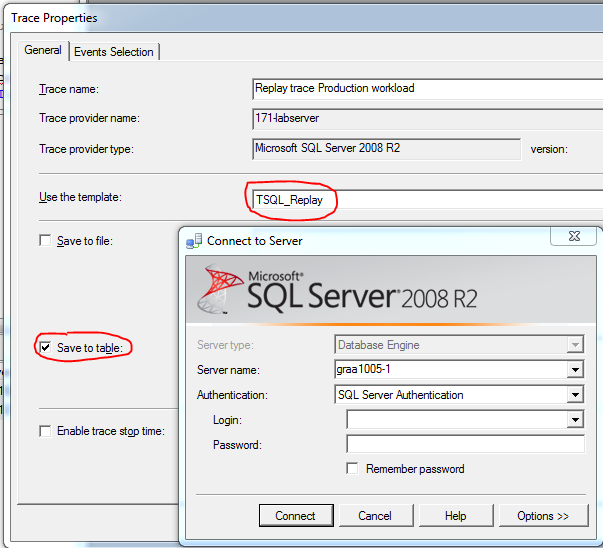The width and height of the screenshot is (603, 548).
Task: Click the 'Authentication:' label
Action: [x=232, y=395]
